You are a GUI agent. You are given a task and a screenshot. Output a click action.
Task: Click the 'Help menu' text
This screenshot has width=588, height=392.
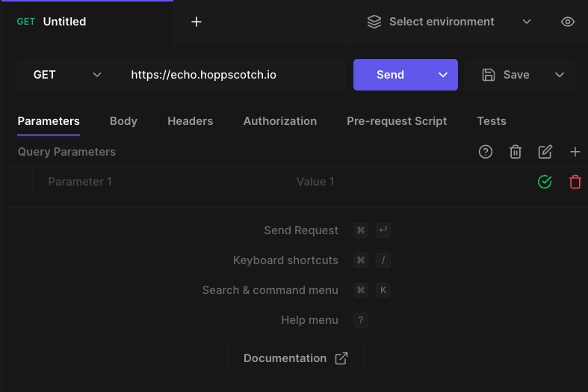pyautogui.click(x=309, y=320)
